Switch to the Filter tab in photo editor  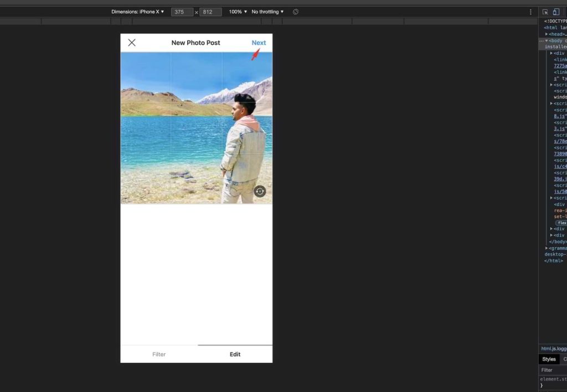(159, 354)
